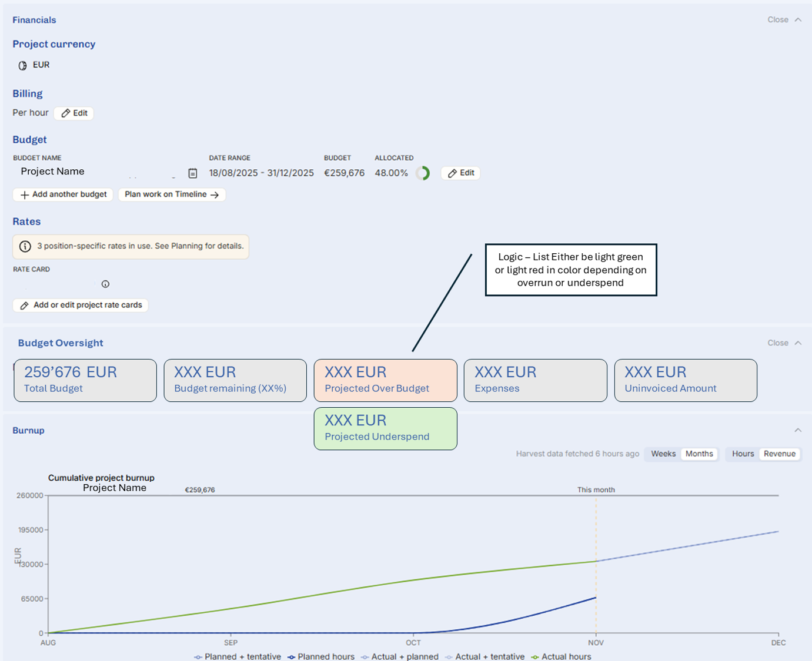Click the info icon under Rate Card
Viewport: 812px width, 661px height.
[x=105, y=284]
